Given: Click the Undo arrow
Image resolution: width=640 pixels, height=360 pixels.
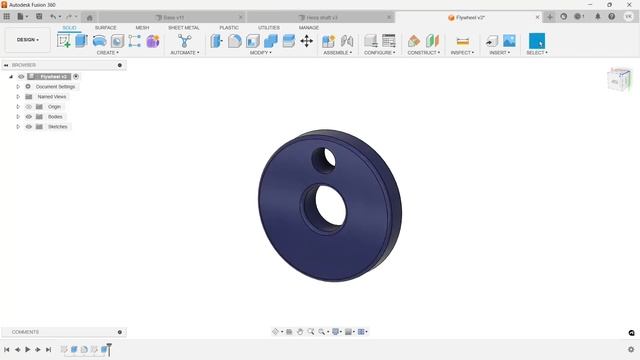Looking at the screenshot, I should point(53,17).
